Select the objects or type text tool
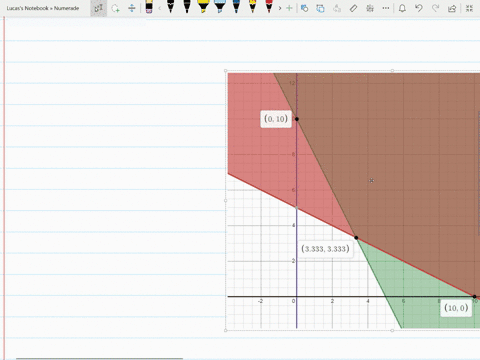Viewport: 480px width, 360px height. 98,8
